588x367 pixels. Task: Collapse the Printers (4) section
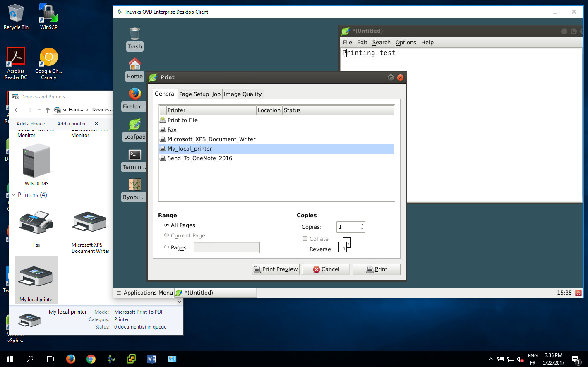click(14, 195)
